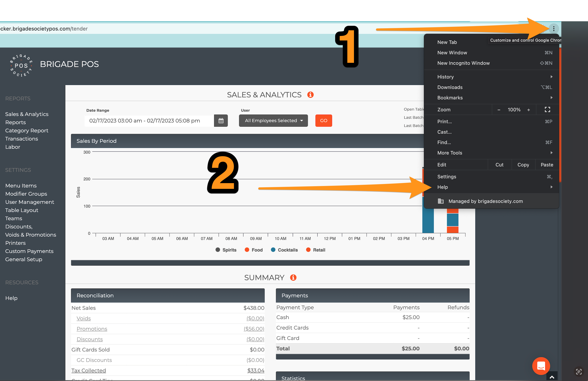This screenshot has width=588, height=381.
Task: Select New Incognito Window menu item
Action: [463, 63]
